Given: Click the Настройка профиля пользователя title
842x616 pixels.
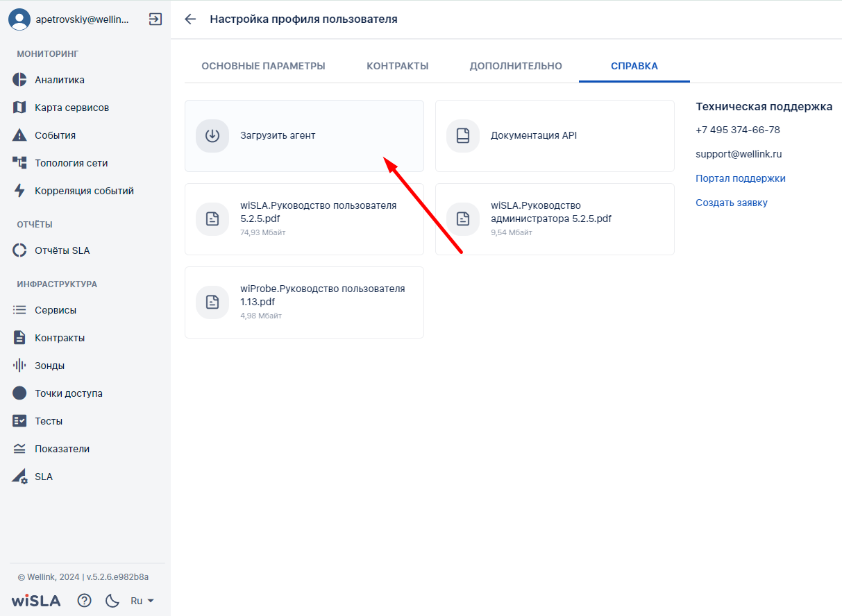Looking at the screenshot, I should point(304,19).
